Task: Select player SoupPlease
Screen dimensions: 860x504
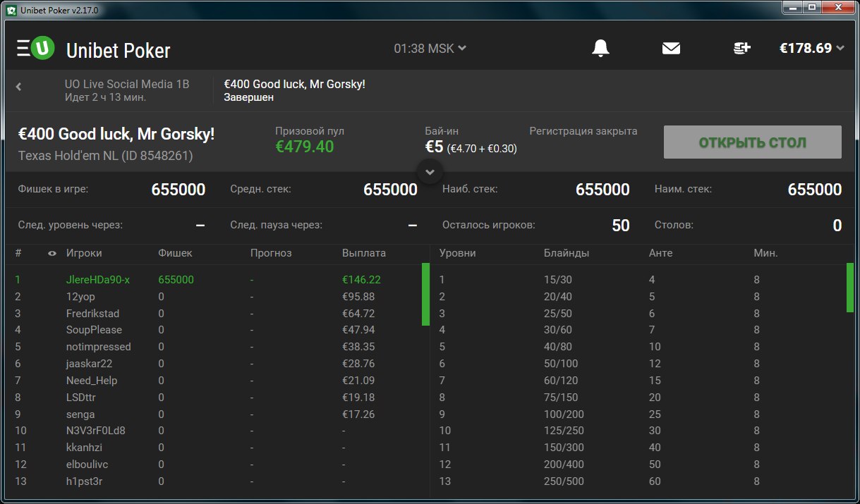Action: (x=94, y=330)
